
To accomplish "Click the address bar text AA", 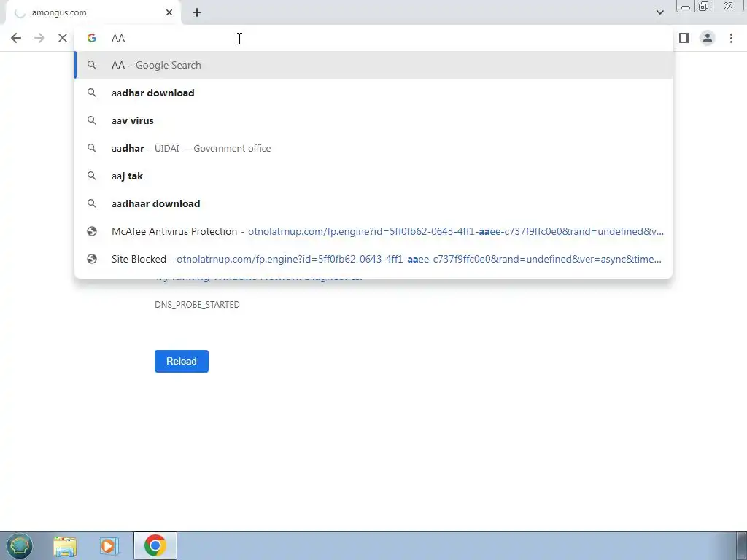I will click(x=118, y=38).
